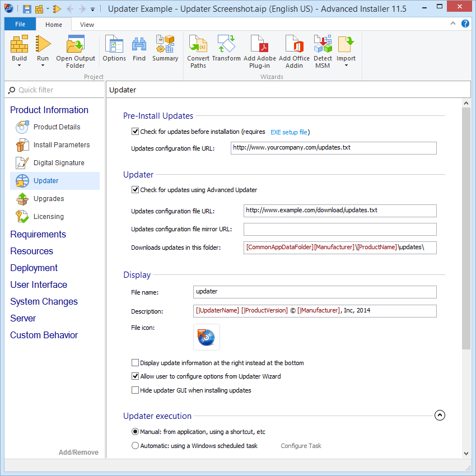
Task: Start the Add Adobe Plug-in wizard
Action: pyautogui.click(x=259, y=45)
